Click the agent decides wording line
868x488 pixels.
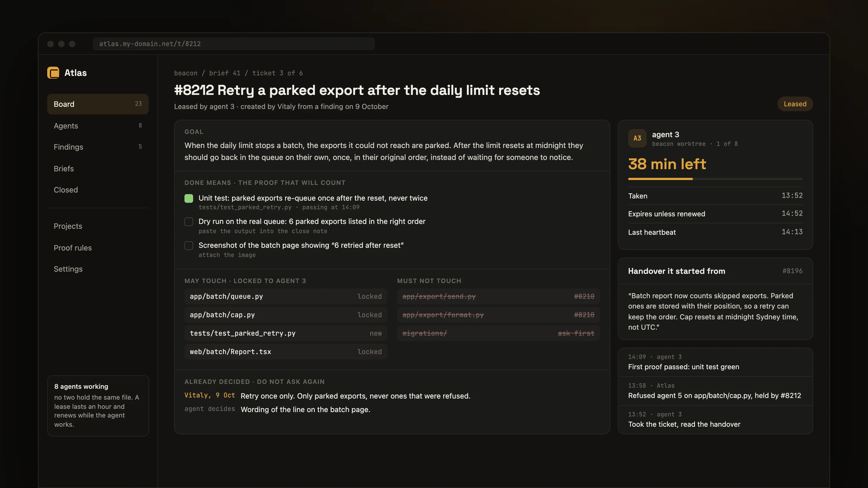tap(277, 409)
